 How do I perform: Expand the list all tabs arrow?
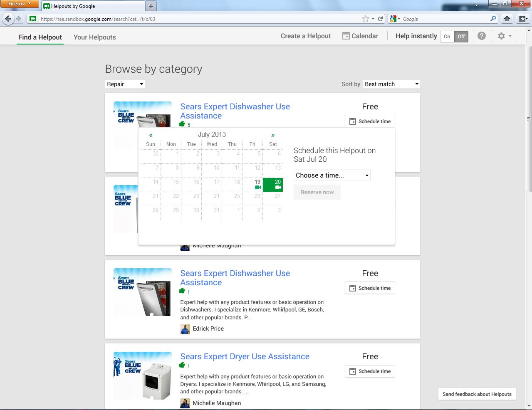(476, 5)
